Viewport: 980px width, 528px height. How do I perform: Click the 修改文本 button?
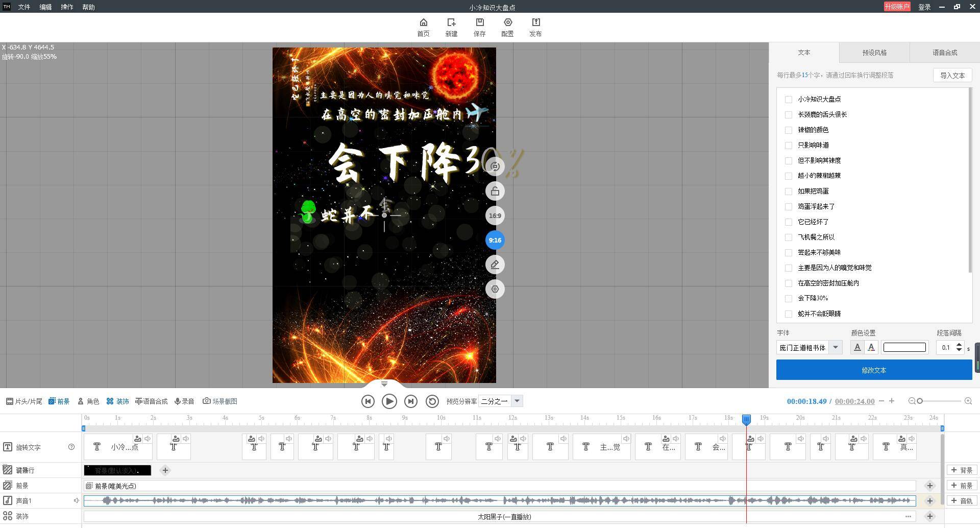coord(874,370)
